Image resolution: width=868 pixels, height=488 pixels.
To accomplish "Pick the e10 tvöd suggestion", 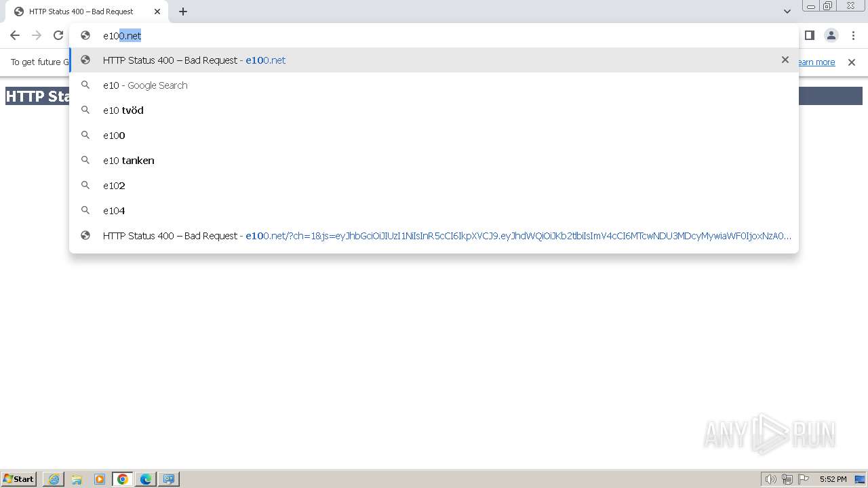I will pos(434,110).
